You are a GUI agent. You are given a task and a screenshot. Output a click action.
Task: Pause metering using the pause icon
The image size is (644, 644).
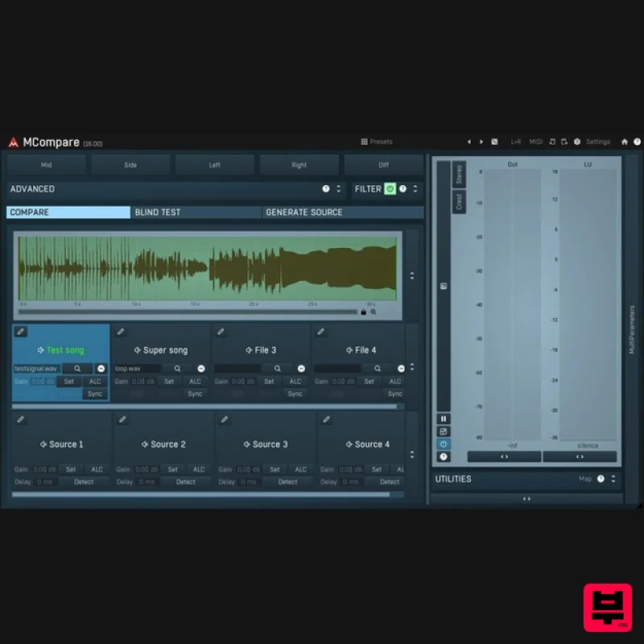444,418
